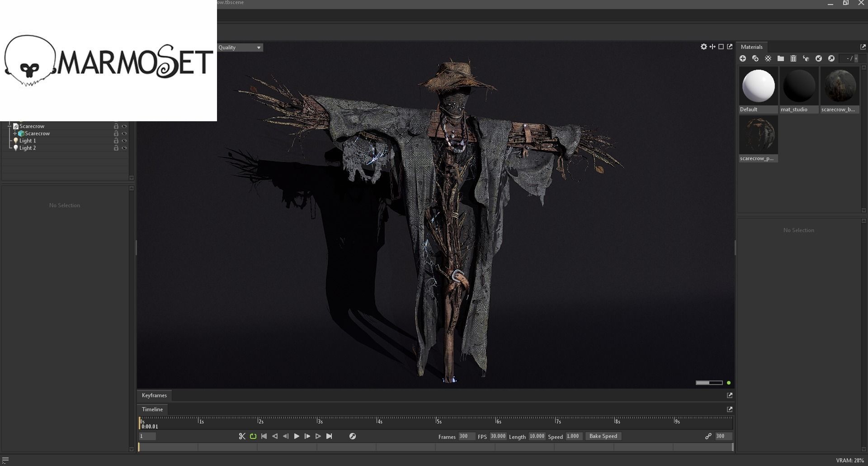
Task: Duplicate the selected material
Action: click(x=755, y=58)
